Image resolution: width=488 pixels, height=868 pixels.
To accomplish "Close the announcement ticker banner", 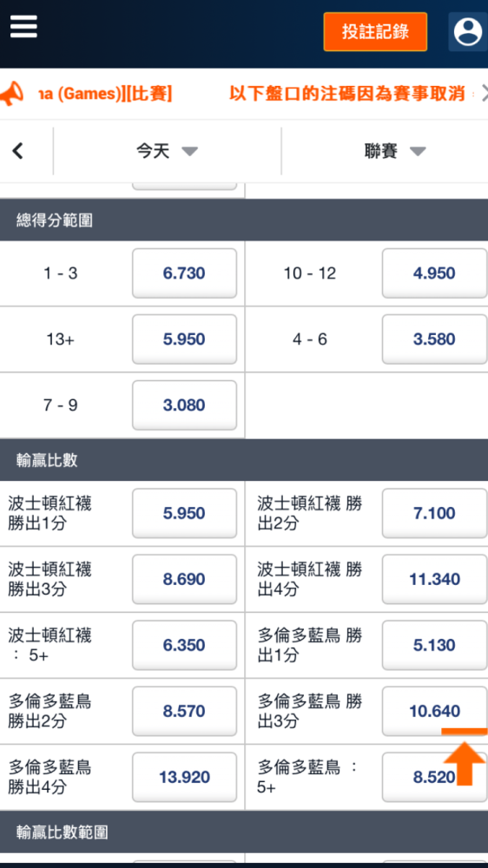I will [484, 94].
